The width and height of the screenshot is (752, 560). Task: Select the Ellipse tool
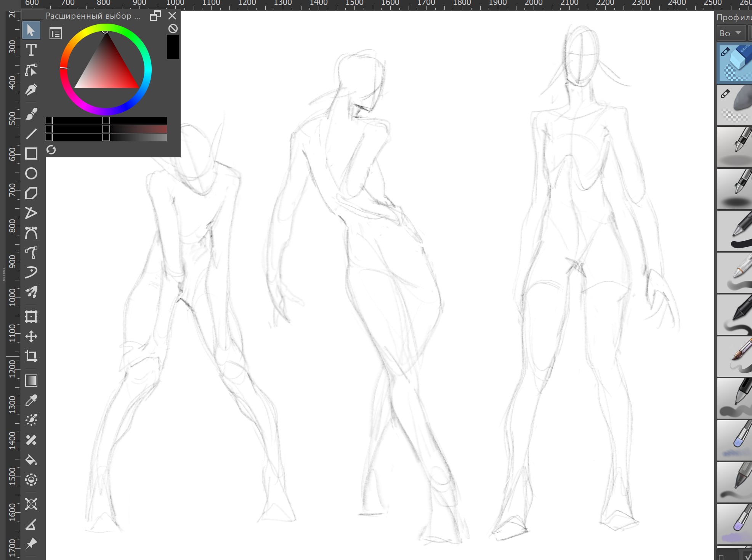31,173
